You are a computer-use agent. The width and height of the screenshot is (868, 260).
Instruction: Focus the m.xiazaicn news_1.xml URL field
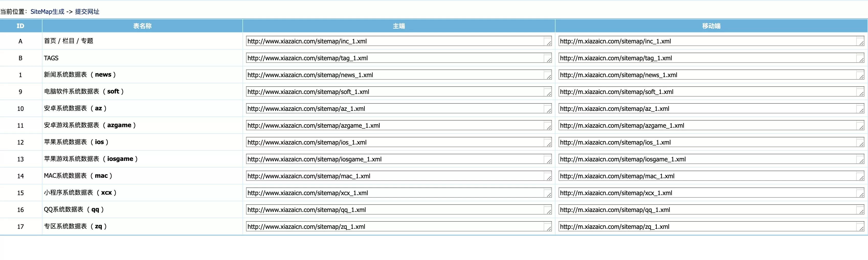point(711,75)
